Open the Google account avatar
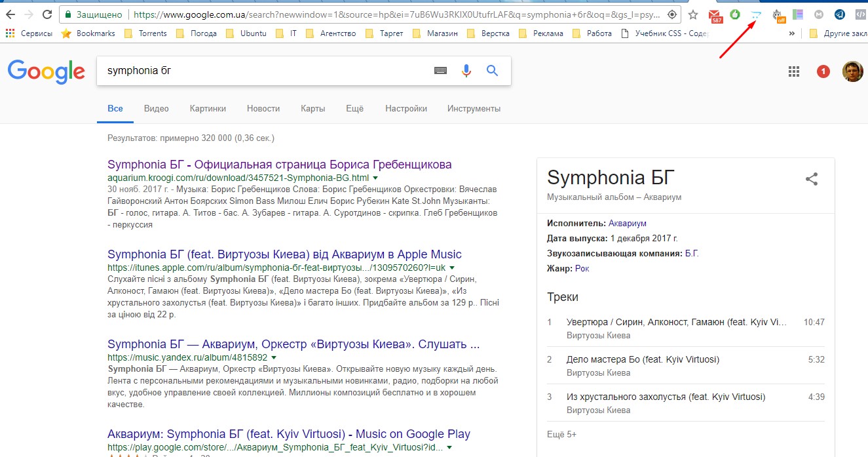 tap(852, 71)
